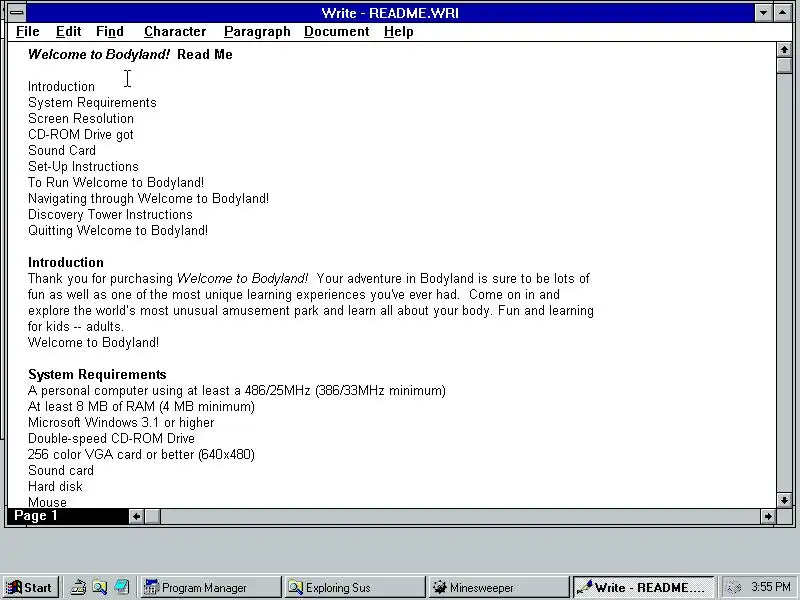The height and width of the screenshot is (600, 800).
Task: Switch to Program Manager in taskbar
Action: pyautogui.click(x=210, y=588)
